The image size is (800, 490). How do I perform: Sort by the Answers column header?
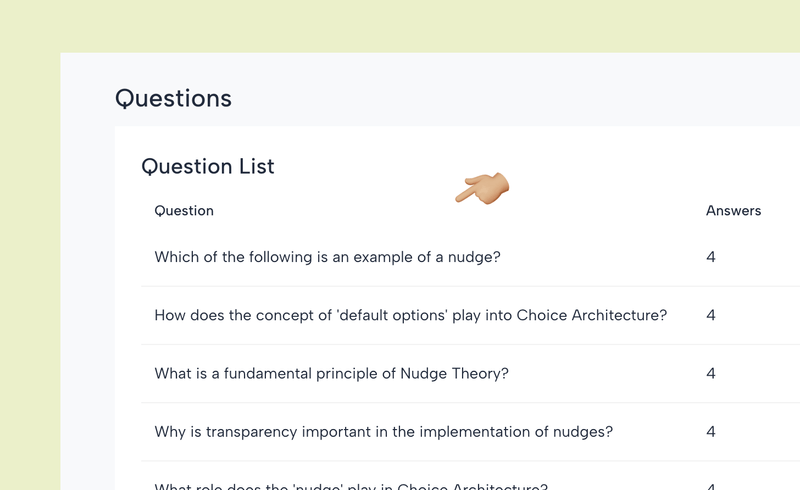pos(733,211)
